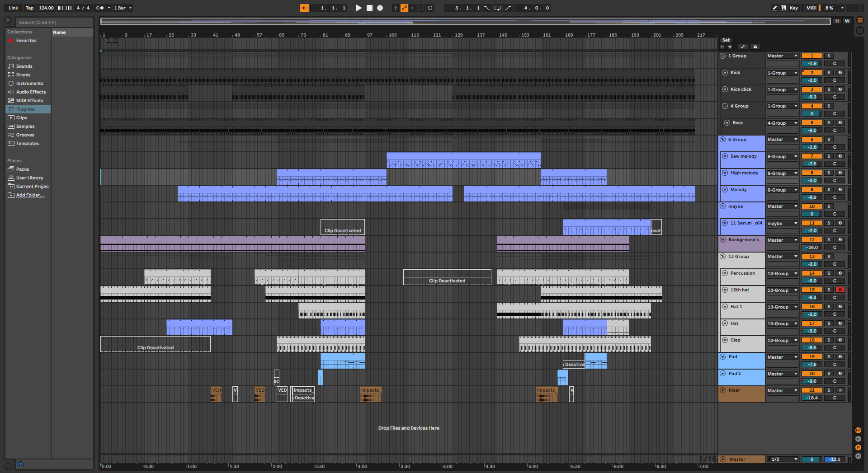Screen dimensions: 868x473
Task: Switch on Key Map Mode
Action: tap(794, 8)
